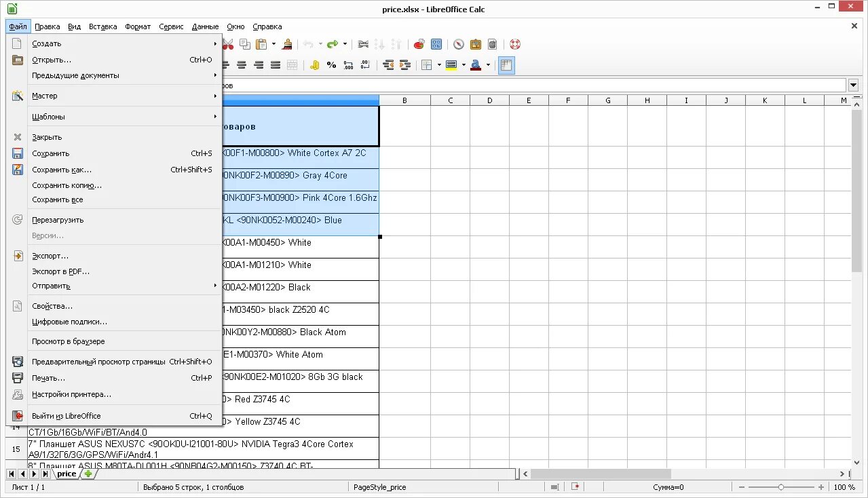Click the Borders icon

click(427, 65)
